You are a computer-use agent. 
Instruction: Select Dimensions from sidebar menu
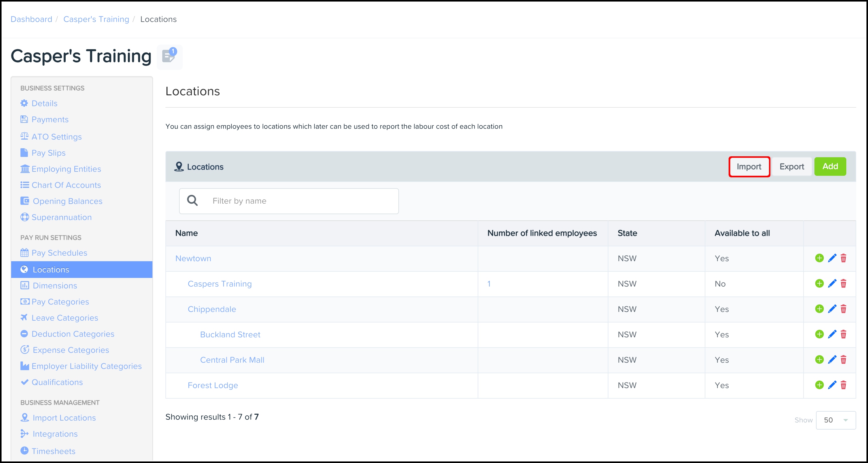(55, 286)
